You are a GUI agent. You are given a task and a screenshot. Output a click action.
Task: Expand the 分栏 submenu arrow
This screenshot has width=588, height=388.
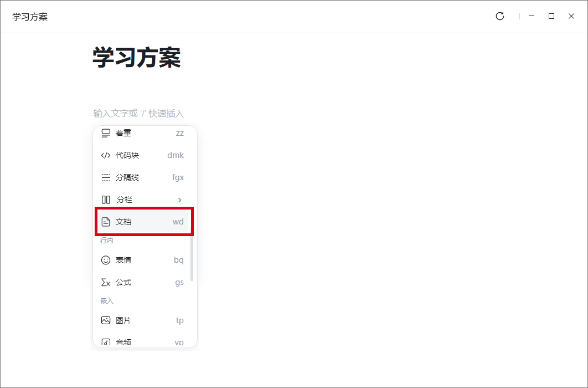[x=179, y=200]
